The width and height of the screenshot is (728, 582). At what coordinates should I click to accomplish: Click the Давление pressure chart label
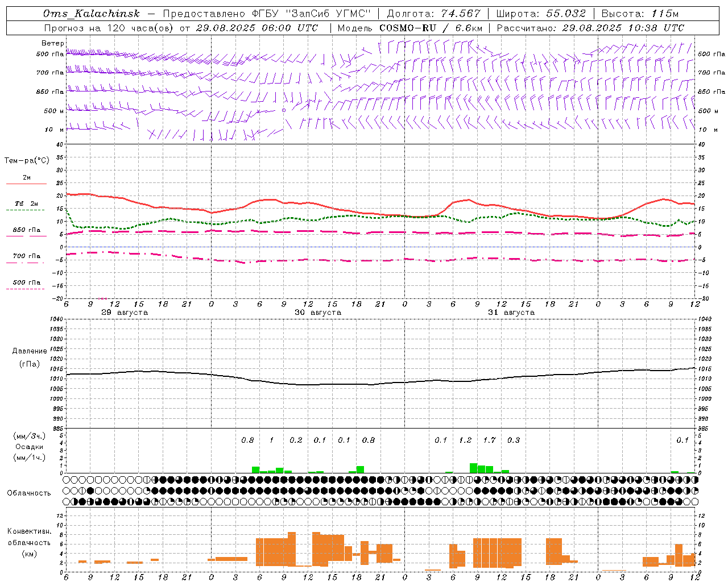click(x=30, y=351)
